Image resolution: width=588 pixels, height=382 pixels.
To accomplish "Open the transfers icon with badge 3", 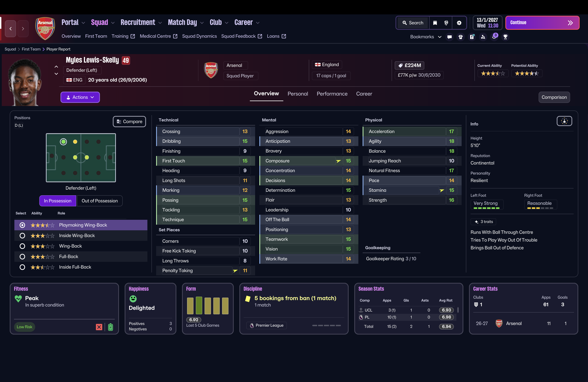I will [494, 37].
